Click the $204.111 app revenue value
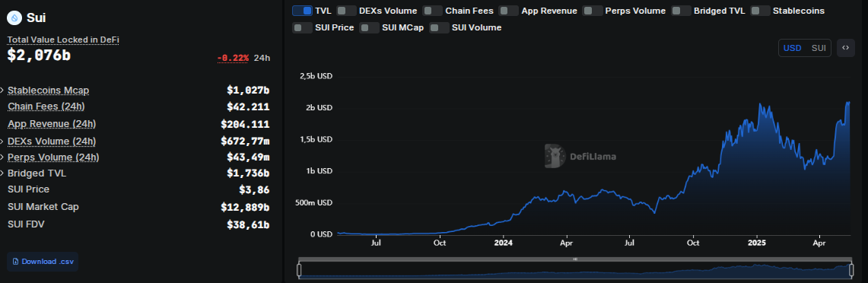Image resolution: width=868 pixels, height=283 pixels. coord(245,123)
